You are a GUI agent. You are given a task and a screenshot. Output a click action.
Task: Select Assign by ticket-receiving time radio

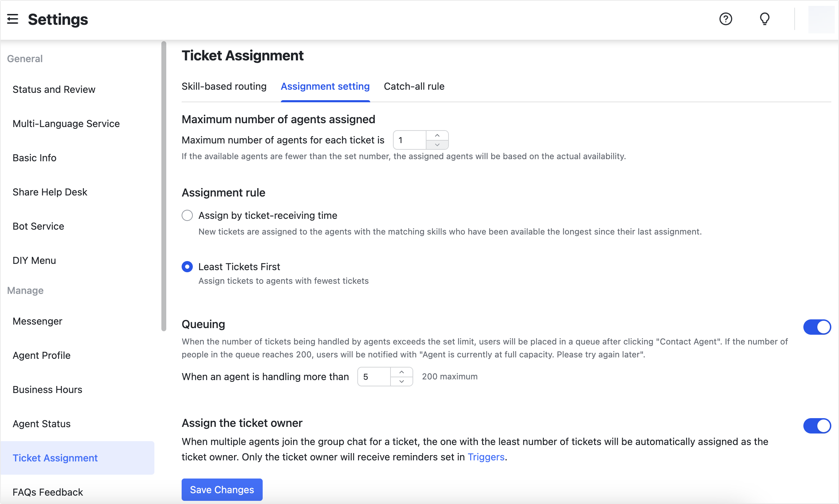coord(187,215)
